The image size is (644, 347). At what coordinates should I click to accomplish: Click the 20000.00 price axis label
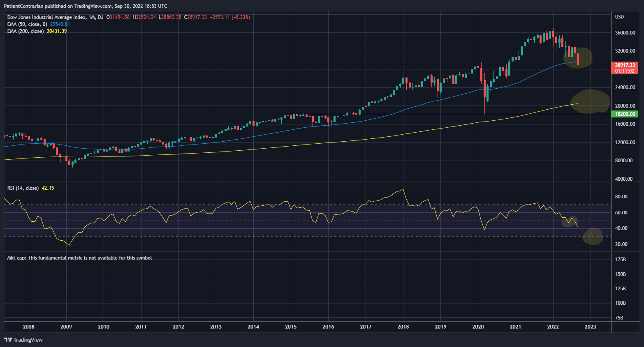[x=625, y=106]
